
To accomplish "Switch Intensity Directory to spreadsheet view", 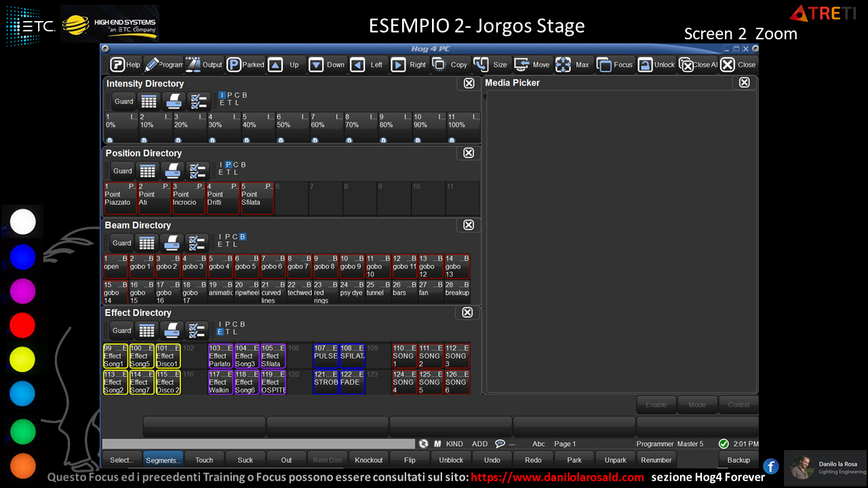I will click(x=149, y=102).
